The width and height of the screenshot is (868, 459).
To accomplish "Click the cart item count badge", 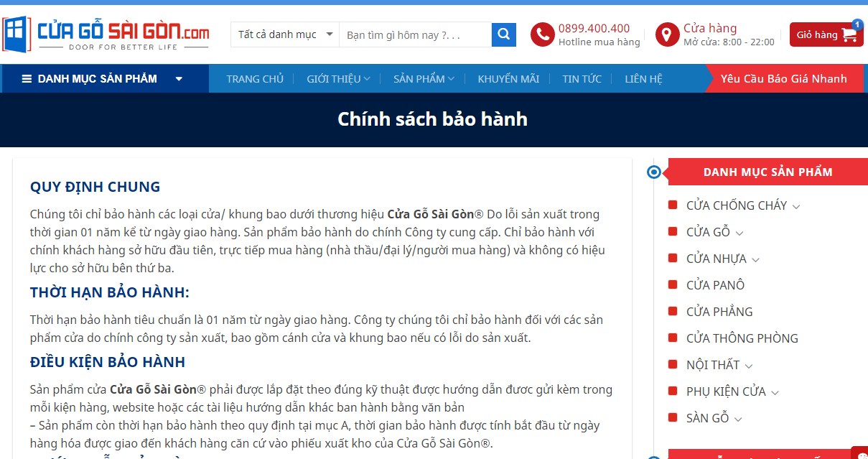I will 857,24.
